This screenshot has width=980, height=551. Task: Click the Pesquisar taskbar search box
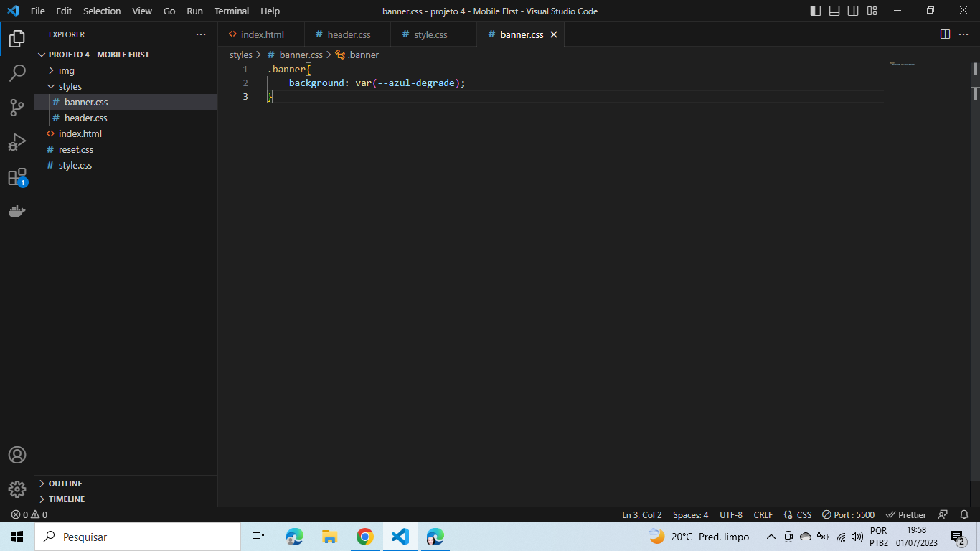tap(138, 537)
